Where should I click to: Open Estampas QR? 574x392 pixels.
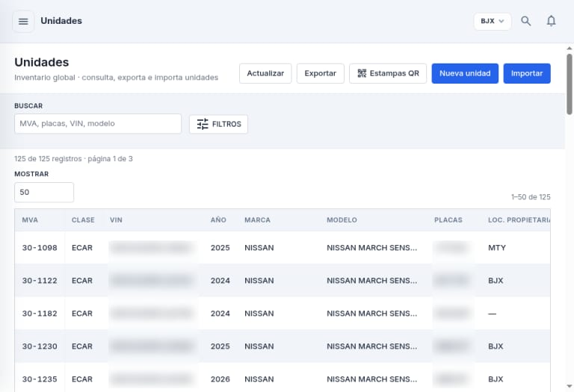pos(388,73)
